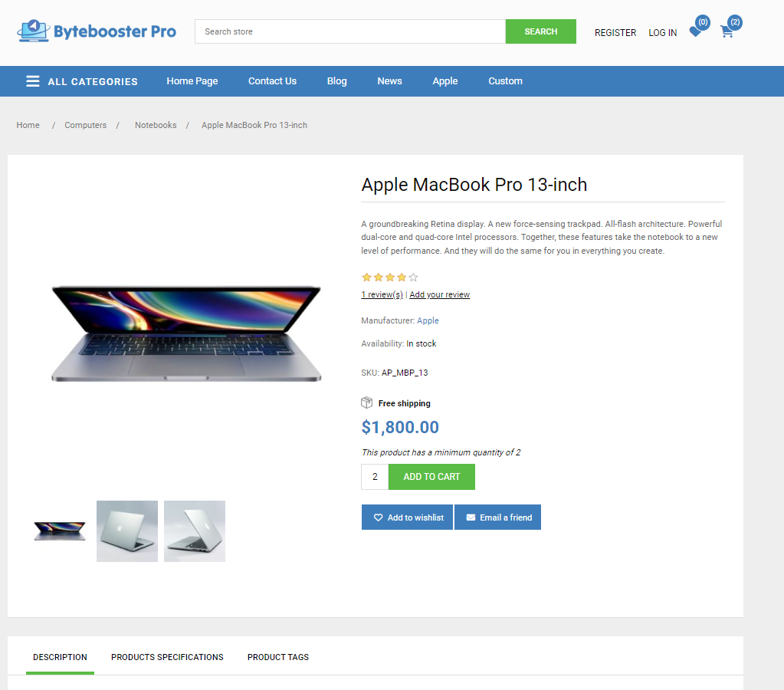Add the MacBook to cart
The image size is (784, 690).
pos(431,477)
